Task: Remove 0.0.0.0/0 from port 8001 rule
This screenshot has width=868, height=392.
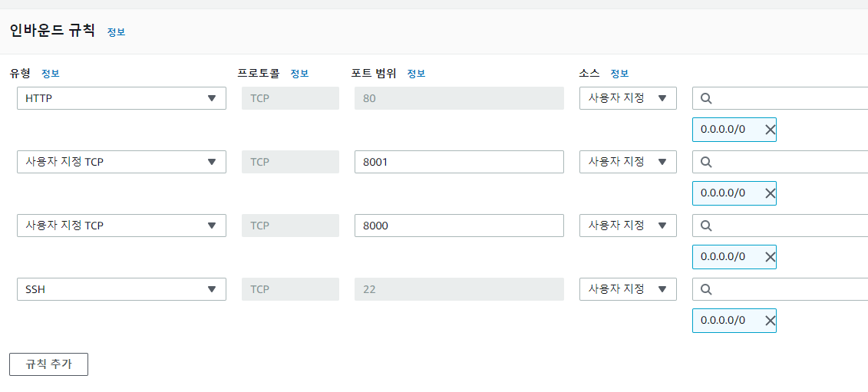Action: point(770,193)
